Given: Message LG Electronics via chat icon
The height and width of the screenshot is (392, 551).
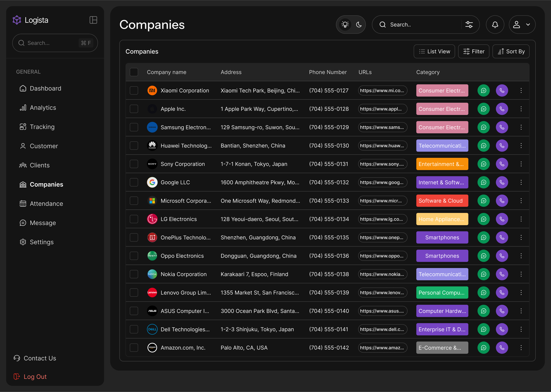Looking at the screenshot, I should click(483, 219).
